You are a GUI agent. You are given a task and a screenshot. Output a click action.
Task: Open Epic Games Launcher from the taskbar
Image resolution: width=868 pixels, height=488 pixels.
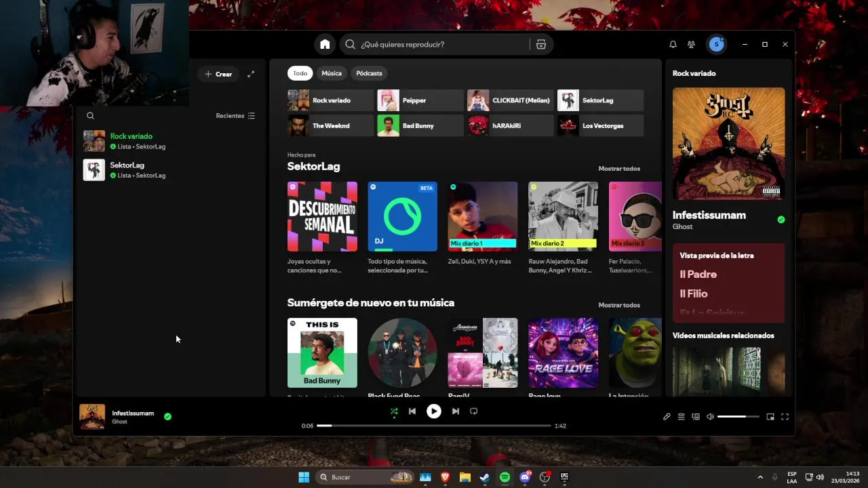click(564, 477)
